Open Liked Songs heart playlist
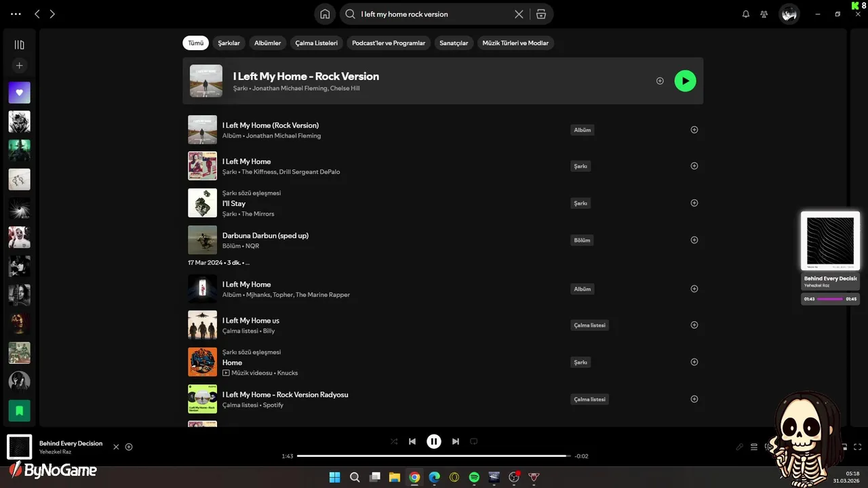This screenshot has width=868, height=488. (19, 93)
